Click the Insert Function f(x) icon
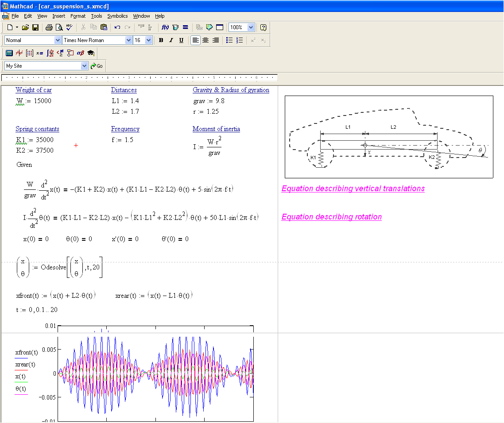 tap(165, 27)
